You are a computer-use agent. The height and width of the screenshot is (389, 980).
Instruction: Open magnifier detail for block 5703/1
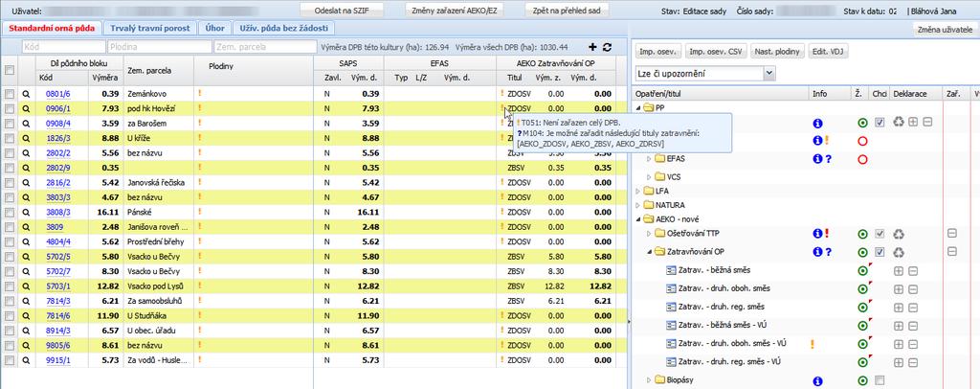click(26, 286)
